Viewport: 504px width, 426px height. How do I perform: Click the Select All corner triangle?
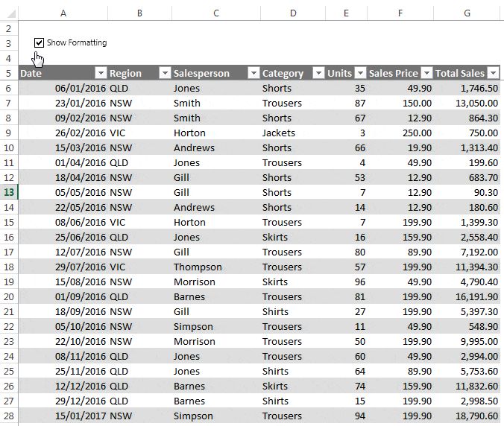10,13
